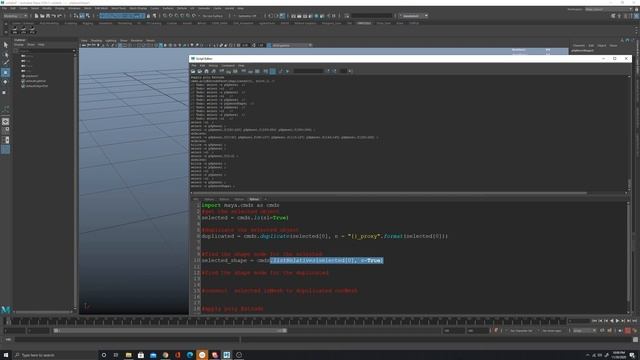The height and width of the screenshot is (360, 640).
Task: Open History menu in Script Editor
Action: tap(213, 65)
